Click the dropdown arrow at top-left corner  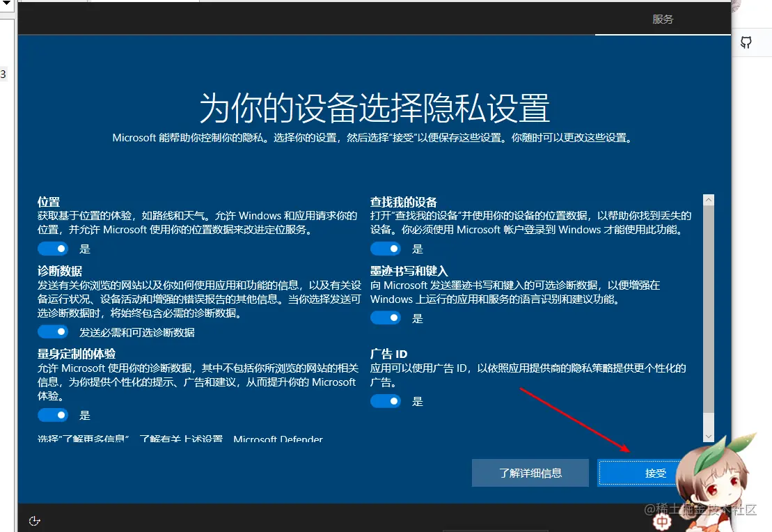click(x=7, y=3)
